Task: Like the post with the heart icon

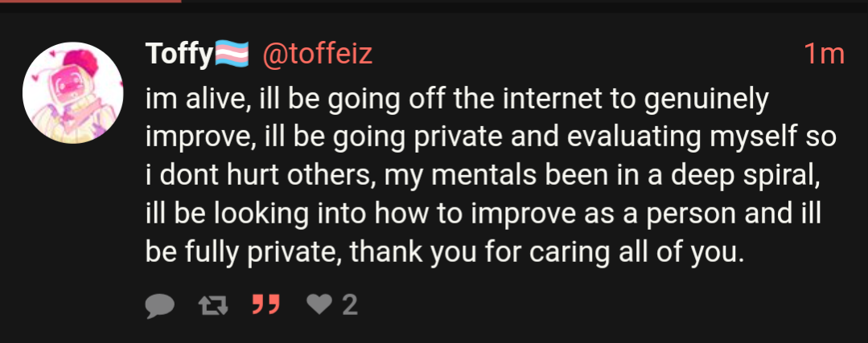Action: tap(319, 304)
